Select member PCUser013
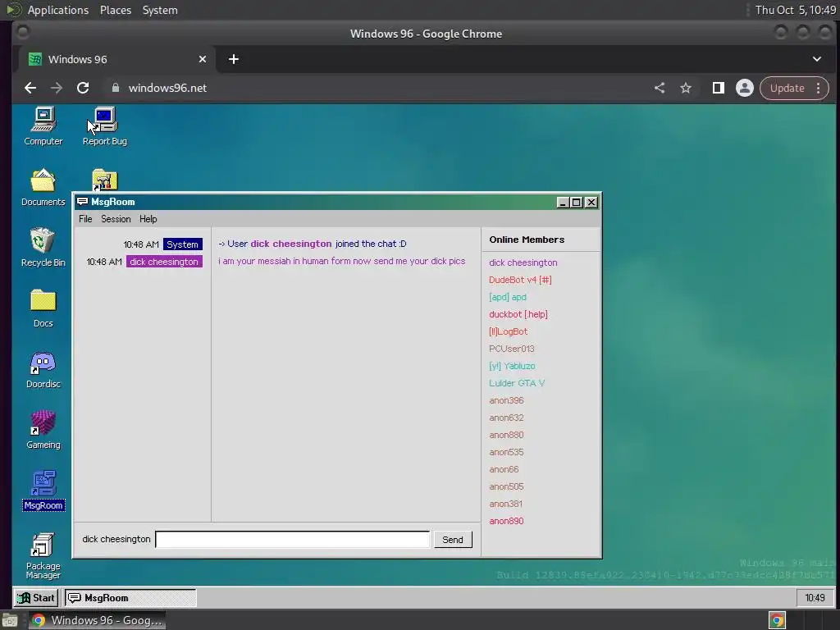This screenshot has width=840, height=630. tap(512, 348)
